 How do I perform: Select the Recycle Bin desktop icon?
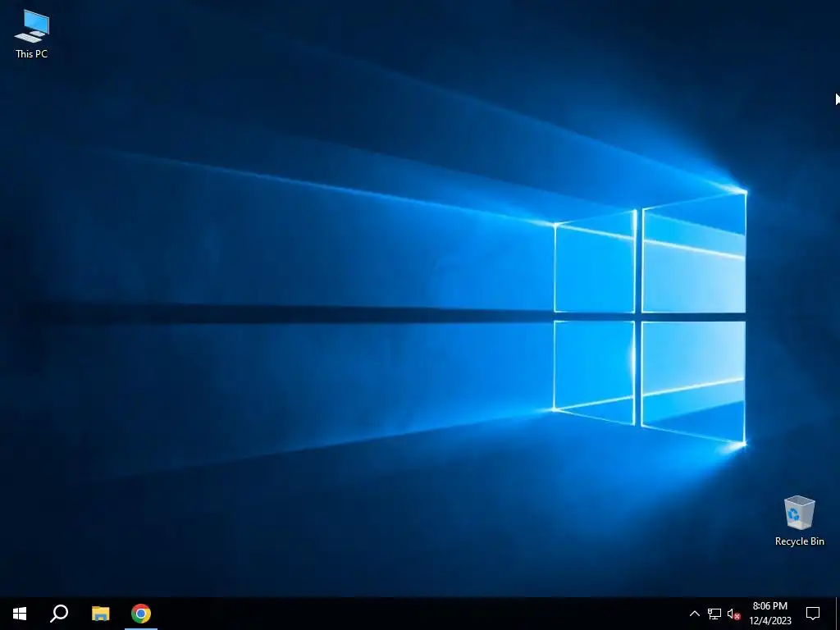tap(799, 521)
